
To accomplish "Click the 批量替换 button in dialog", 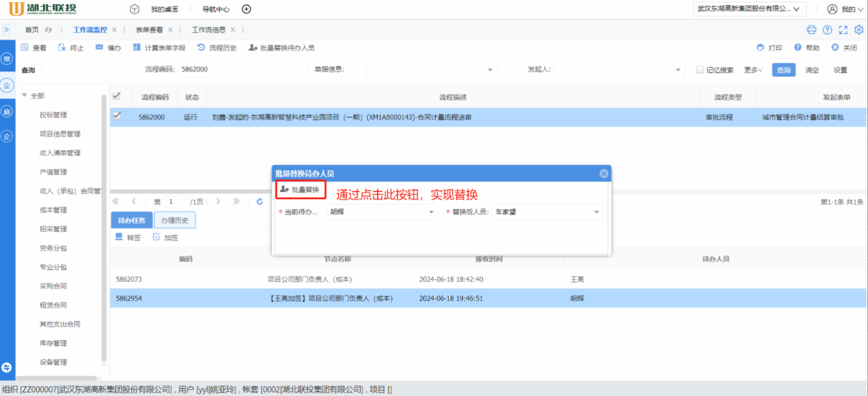I will tap(300, 190).
